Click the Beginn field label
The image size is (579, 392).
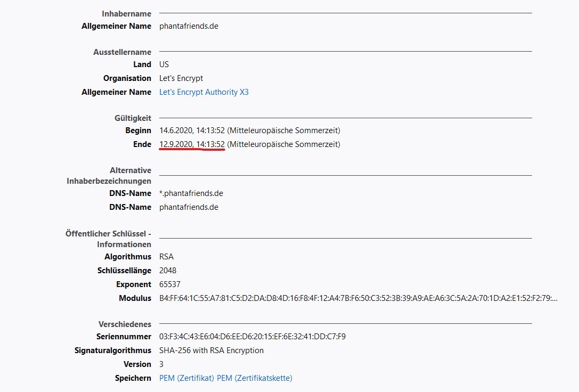point(138,130)
